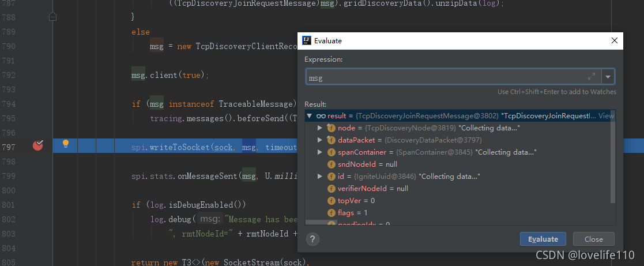The image size is (644, 266).
Task: Click the field icon next to sndNodeId
Action: pyautogui.click(x=332, y=164)
